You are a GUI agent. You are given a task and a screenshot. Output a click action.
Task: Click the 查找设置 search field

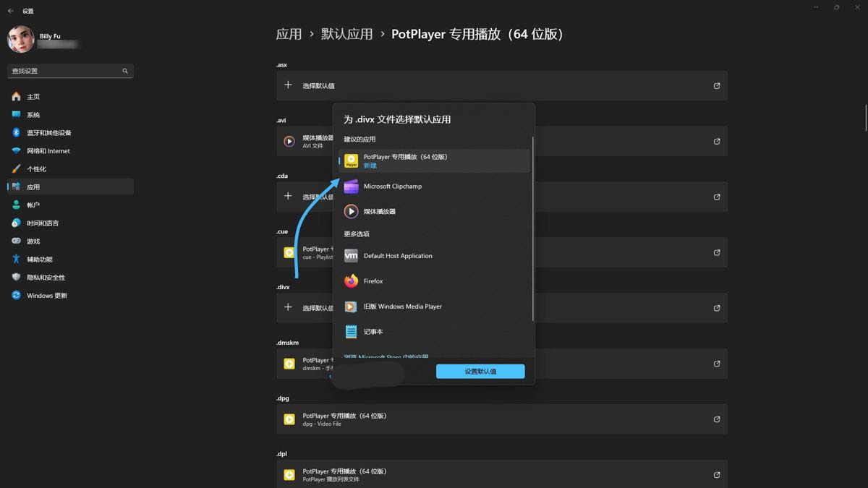pos(65,71)
